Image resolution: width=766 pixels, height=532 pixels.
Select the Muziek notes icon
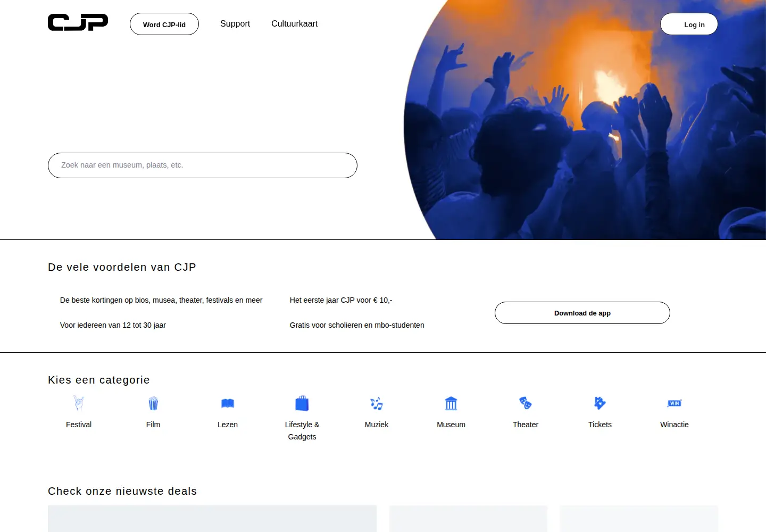[x=377, y=403]
